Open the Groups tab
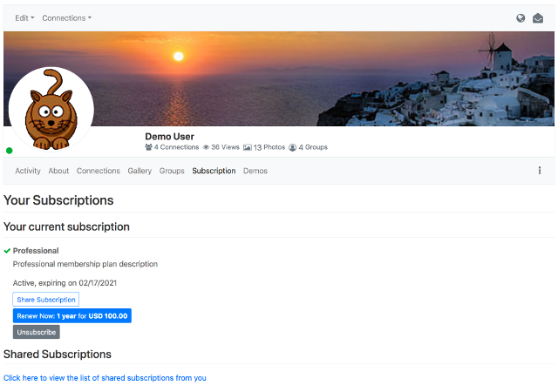558x392 pixels. (x=172, y=171)
